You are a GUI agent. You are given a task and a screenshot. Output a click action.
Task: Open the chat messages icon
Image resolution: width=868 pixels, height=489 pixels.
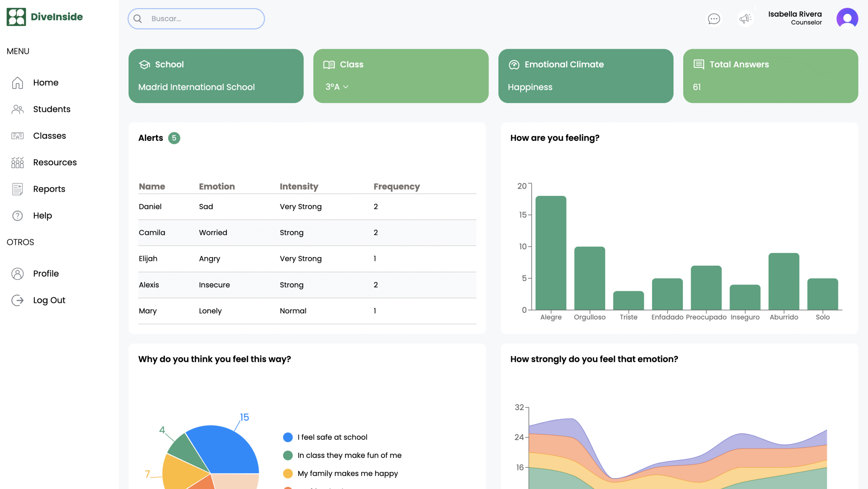714,19
